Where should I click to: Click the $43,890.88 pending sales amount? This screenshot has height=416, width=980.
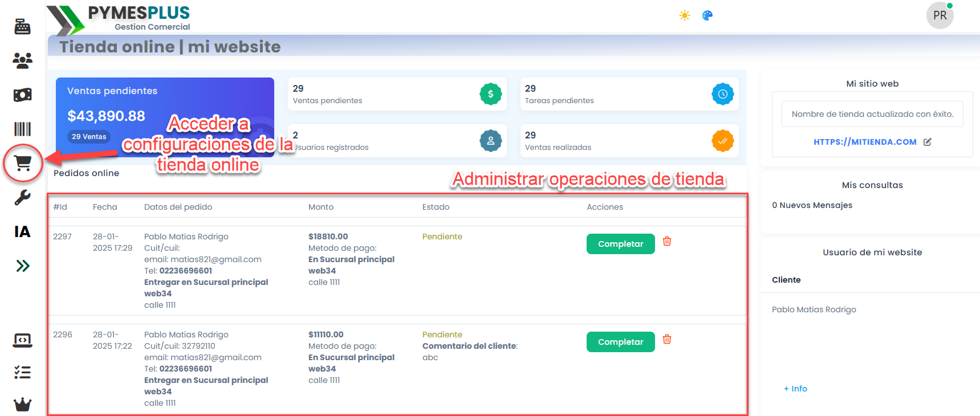pos(106,116)
